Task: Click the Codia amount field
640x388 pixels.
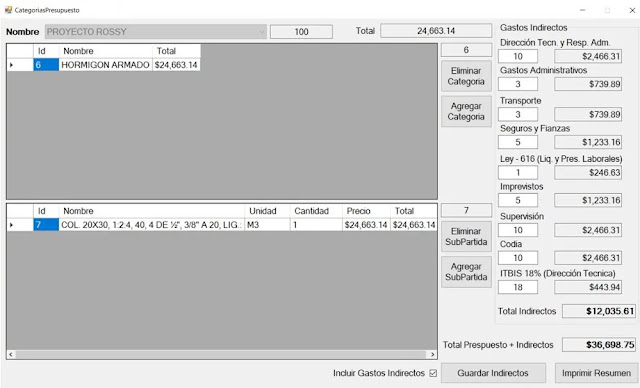Action: click(x=588, y=258)
